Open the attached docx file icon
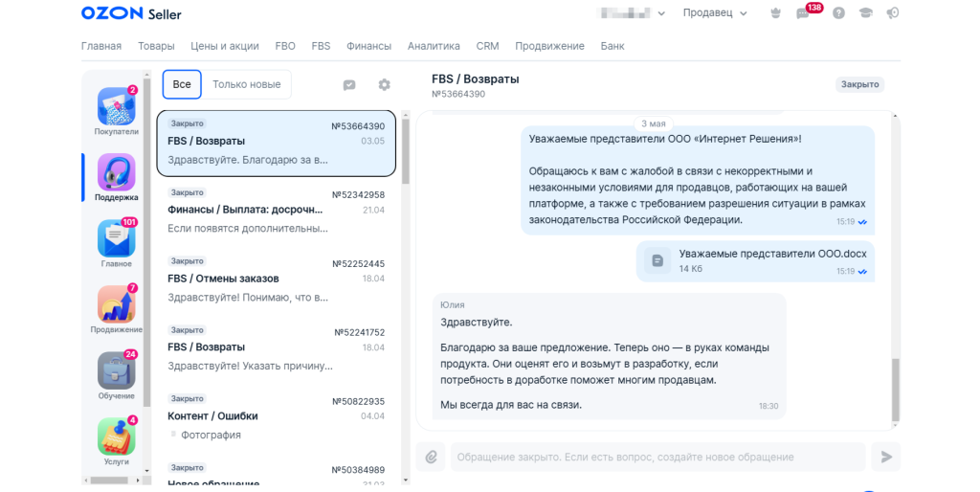Viewport: 980px width, 492px height. [657, 260]
